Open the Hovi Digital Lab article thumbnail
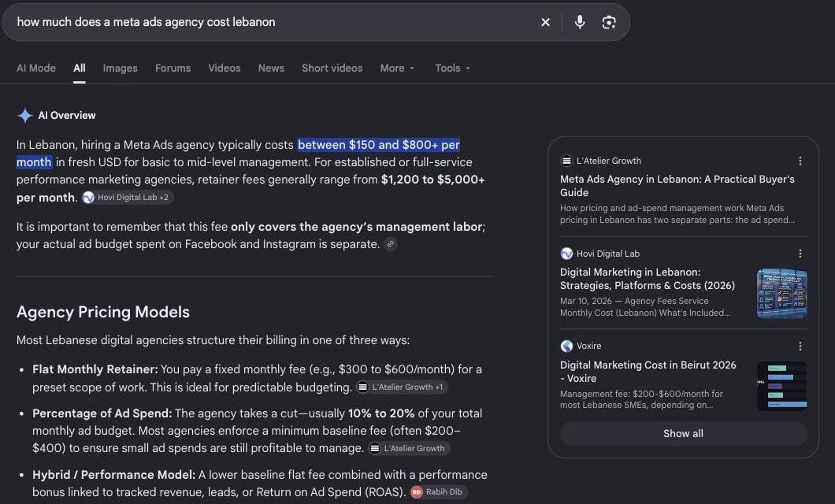The height and width of the screenshot is (504, 835). point(781,294)
